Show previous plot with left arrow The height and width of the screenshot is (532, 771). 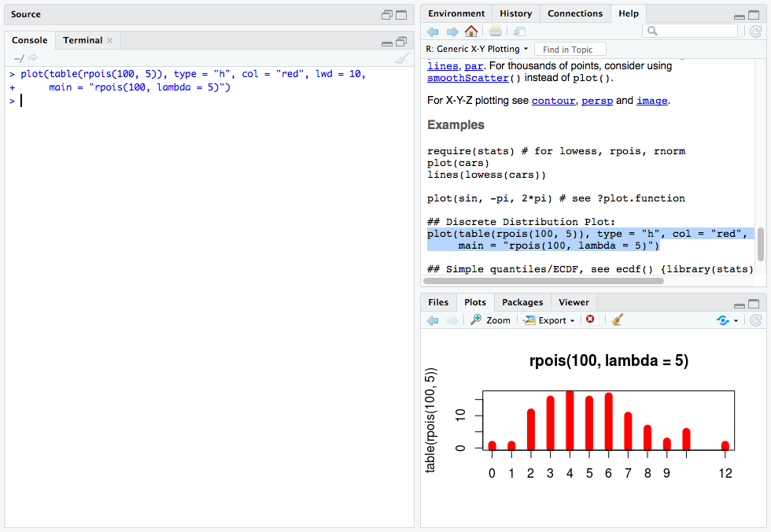433,320
